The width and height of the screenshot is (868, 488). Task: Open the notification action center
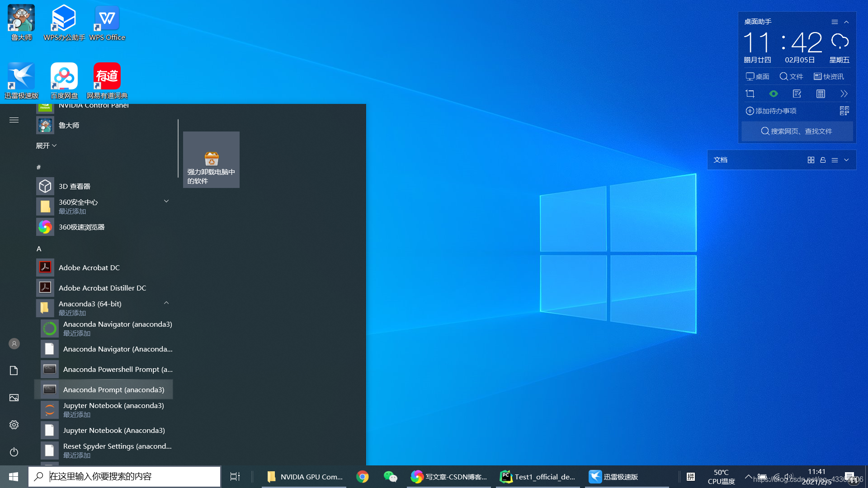click(849, 477)
